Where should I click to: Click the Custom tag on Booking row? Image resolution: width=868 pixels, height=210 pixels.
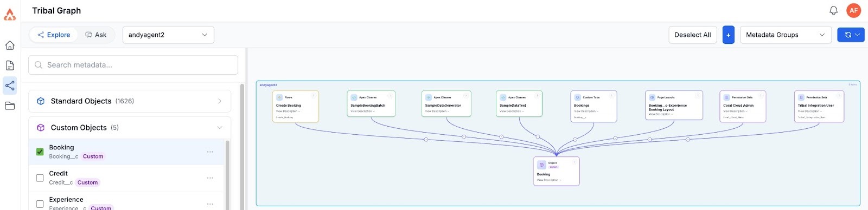[93, 156]
